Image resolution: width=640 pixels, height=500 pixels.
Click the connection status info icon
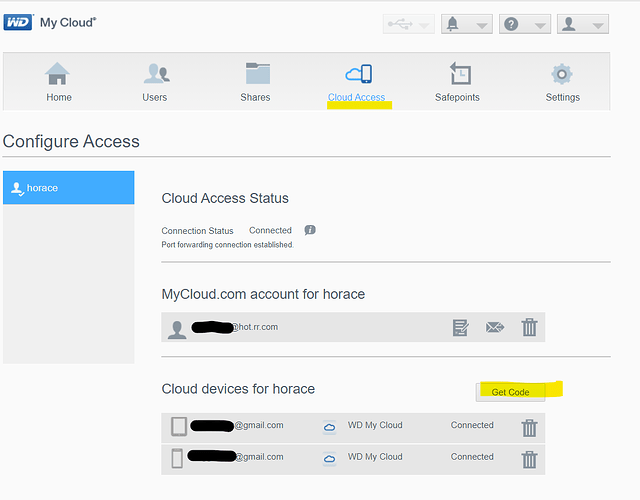tap(310, 230)
